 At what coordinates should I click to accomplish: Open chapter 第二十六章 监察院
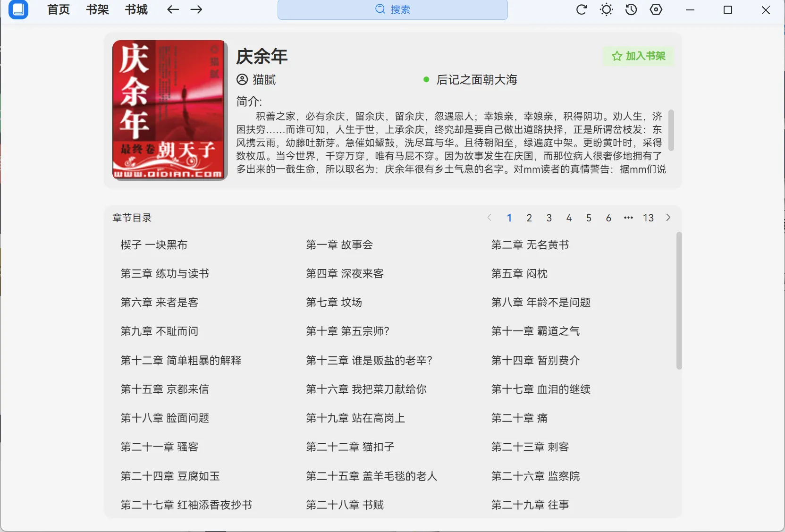tap(535, 476)
